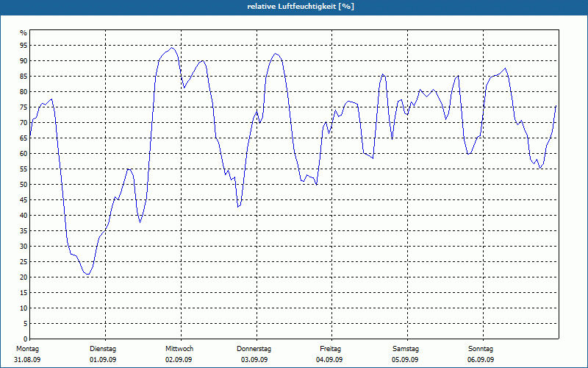Click the 'Mittwoch' day label

(179, 349)
